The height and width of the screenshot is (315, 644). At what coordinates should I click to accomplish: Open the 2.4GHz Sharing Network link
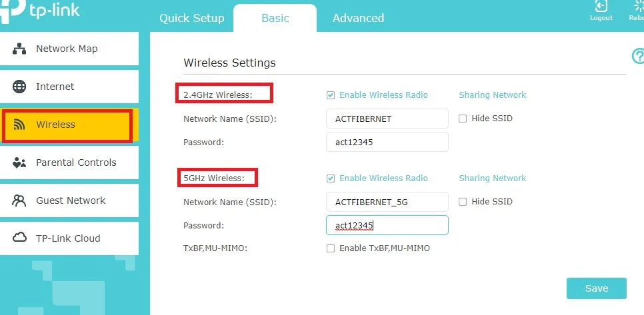pos(492,95)
